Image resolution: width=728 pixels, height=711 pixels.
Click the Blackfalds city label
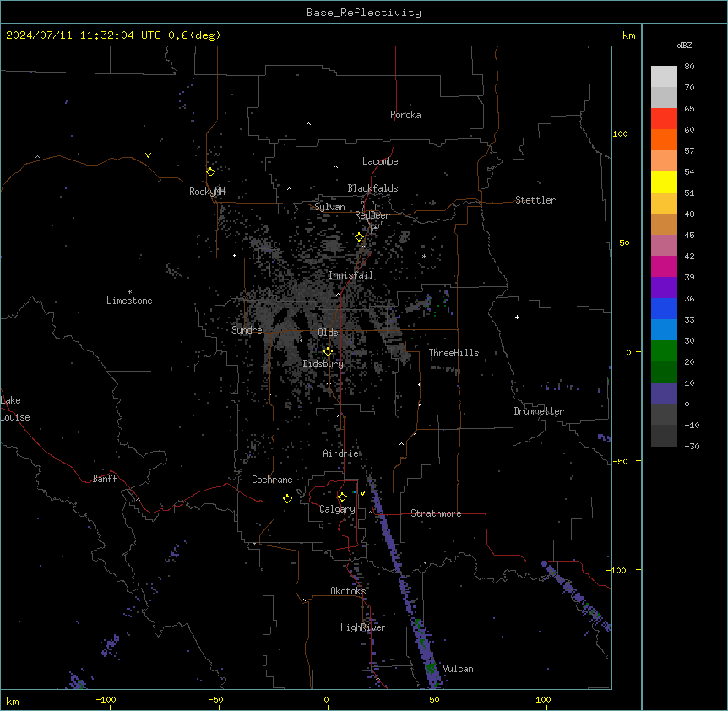coord(372,188)
